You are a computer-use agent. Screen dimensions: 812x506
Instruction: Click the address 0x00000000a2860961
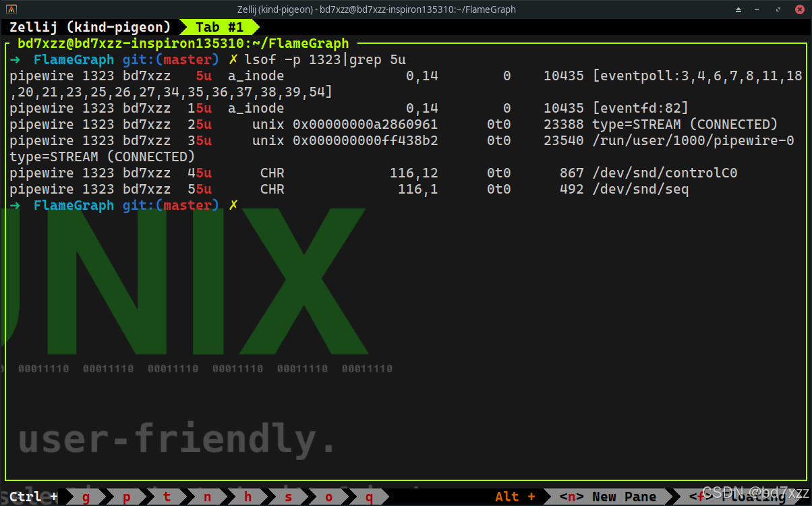[366, 125]
